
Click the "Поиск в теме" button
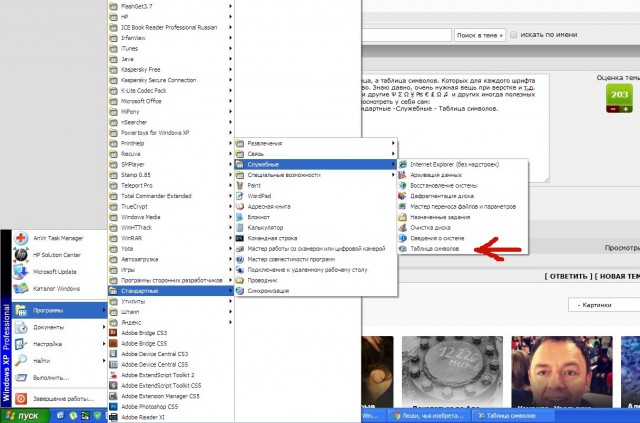click(x=480, y=35)
